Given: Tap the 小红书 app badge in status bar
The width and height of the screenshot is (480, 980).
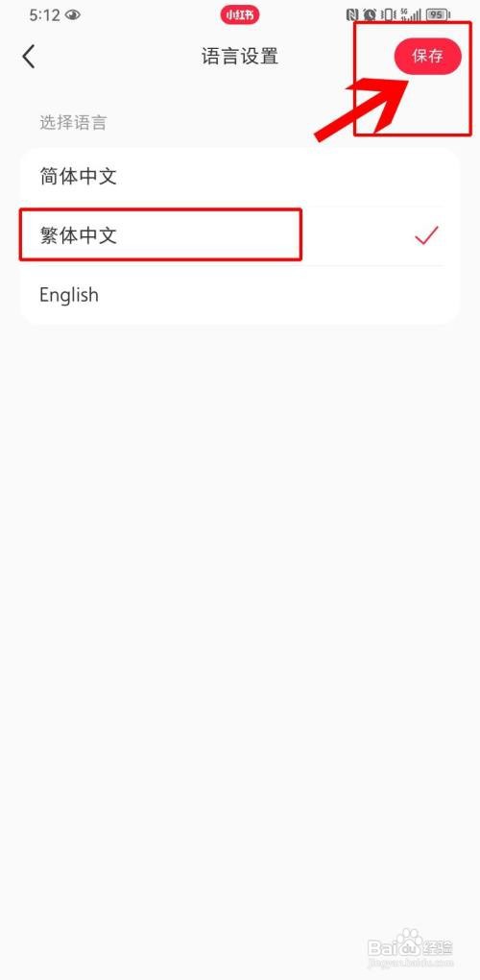Looking at the screenshot, I should click(240, 14).
